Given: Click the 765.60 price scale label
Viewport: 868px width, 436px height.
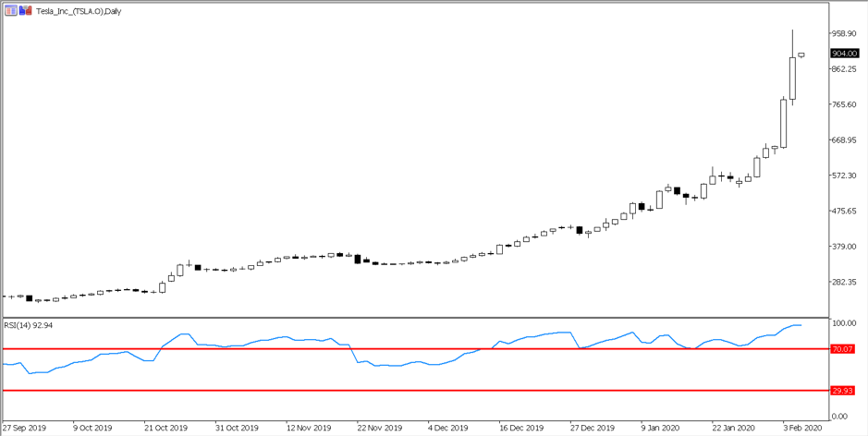Looking at the screenshot, I should coord(845,104).
